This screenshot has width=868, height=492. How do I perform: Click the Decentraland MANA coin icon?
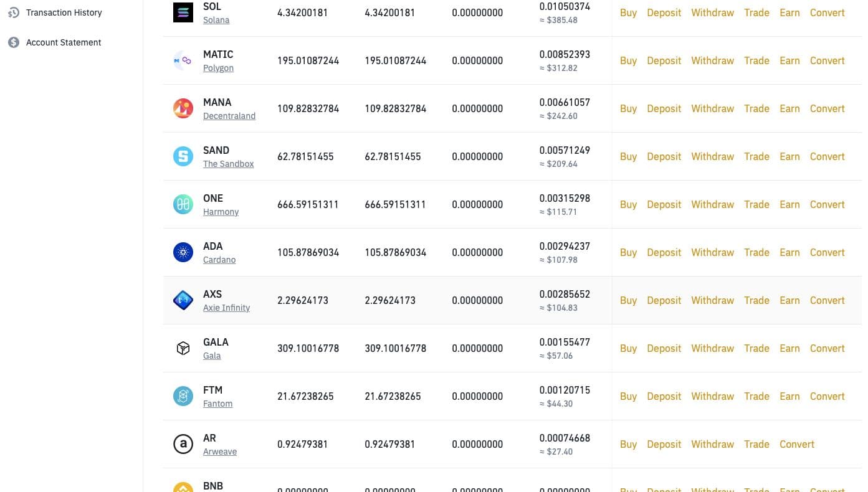(x=183, y=108)
